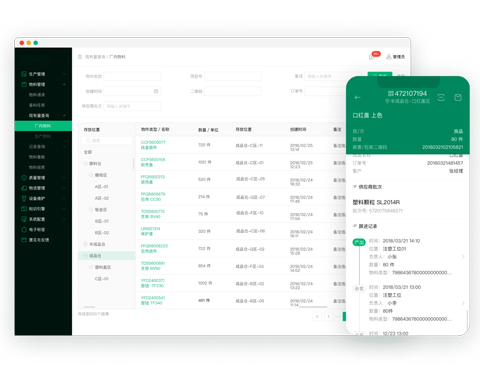Expand the 记录查询 submenu chevron
The width and height of the screenshot is (480, 372).
click(x=64, y=147)
